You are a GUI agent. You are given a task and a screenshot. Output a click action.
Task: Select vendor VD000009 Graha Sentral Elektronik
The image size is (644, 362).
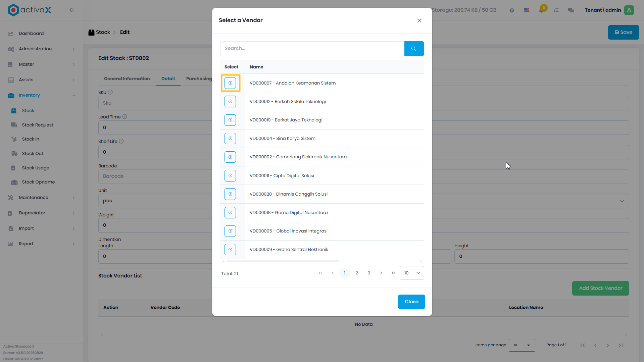click(230, 250)
